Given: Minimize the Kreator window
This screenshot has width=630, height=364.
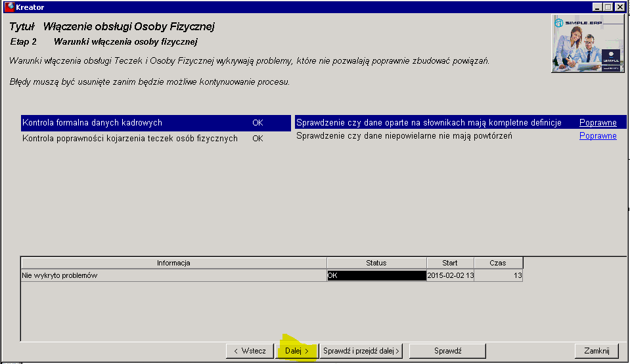Looking at the screenshot, I should click(x=596, y=7).
